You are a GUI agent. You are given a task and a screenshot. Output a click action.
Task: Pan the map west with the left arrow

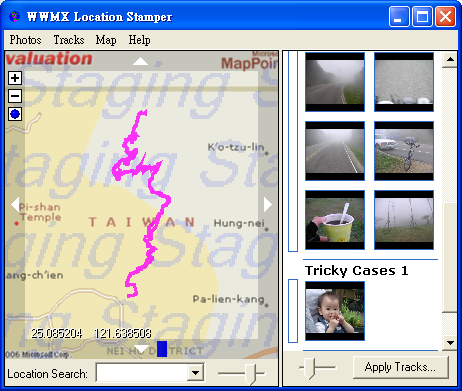coord(15,204)
